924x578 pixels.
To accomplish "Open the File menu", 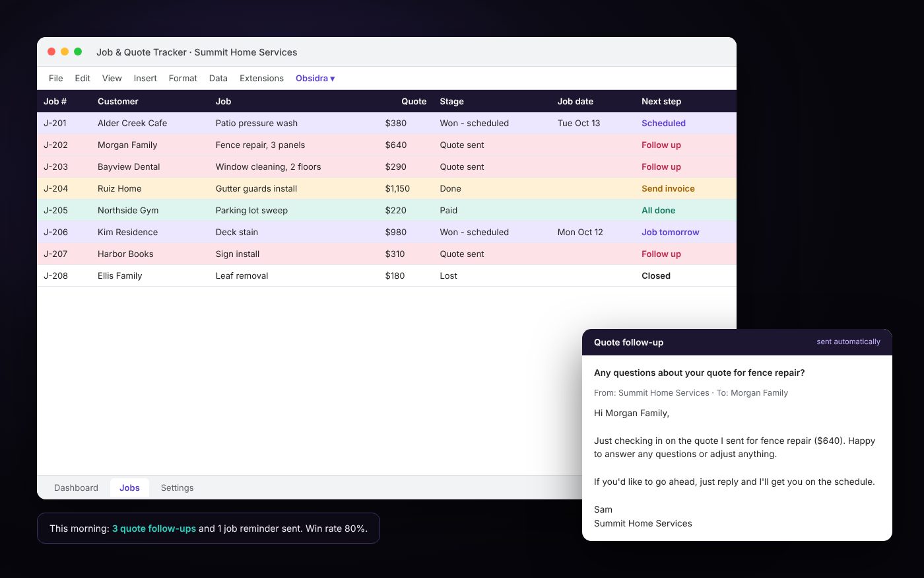I will pos(55,78).
